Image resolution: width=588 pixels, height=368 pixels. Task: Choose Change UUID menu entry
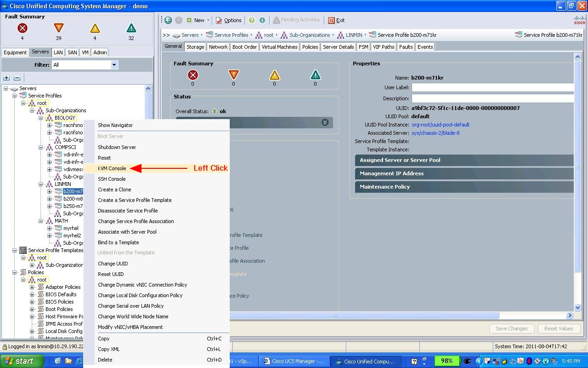click(113, 264)
